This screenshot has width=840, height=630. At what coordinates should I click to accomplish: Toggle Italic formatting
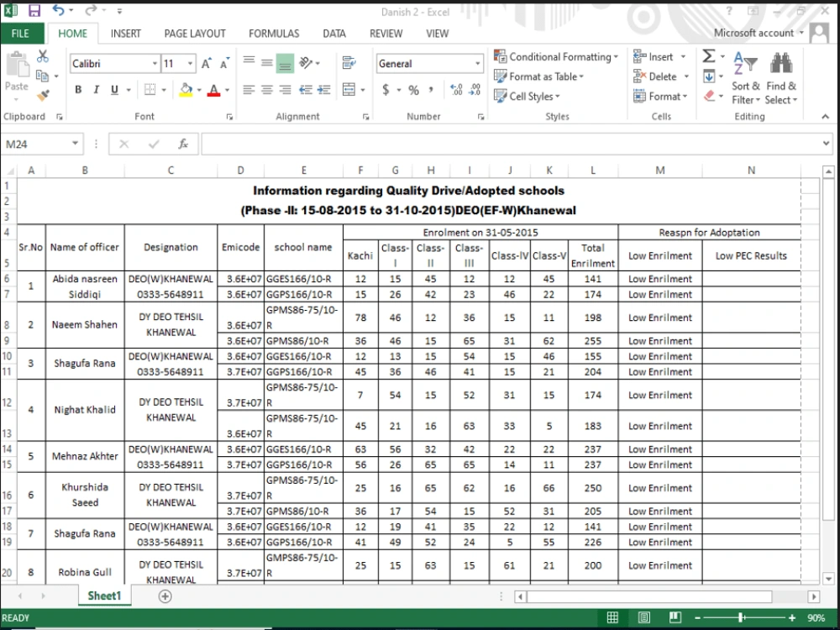click(x=97, y=90)
